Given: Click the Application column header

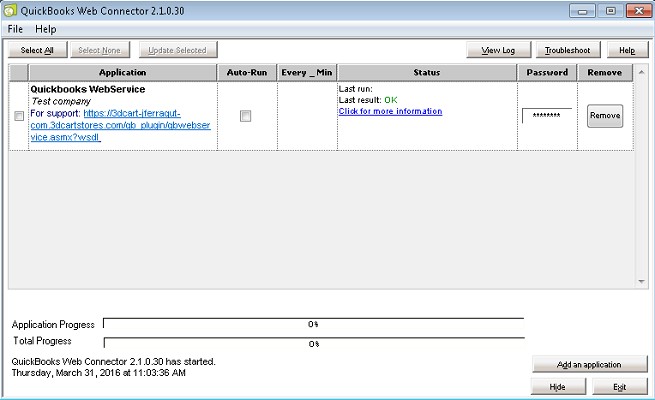Looking at the screenshot, I should [x=122, y=73].
